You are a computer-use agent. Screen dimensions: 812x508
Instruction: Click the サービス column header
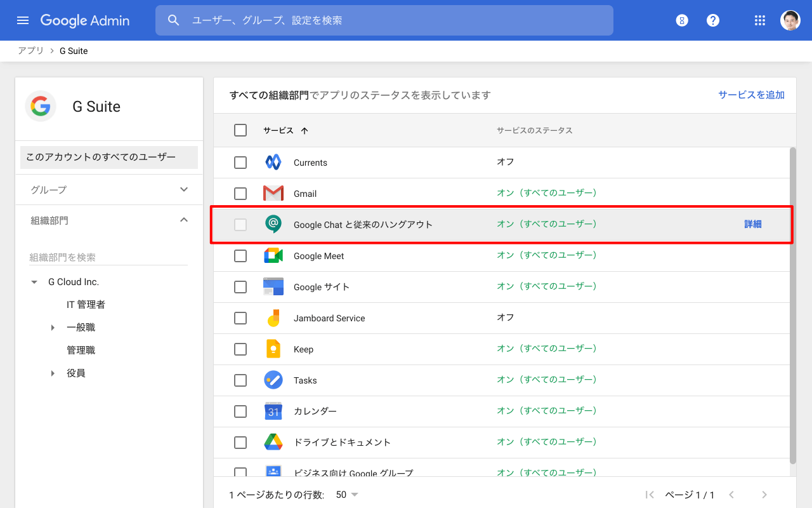click(x=278, y=130)
